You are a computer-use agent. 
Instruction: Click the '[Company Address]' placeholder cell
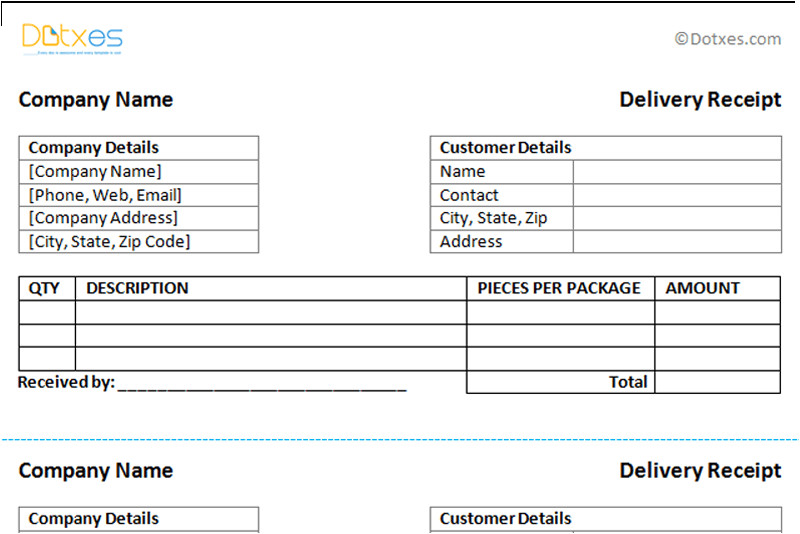[139, 218]
